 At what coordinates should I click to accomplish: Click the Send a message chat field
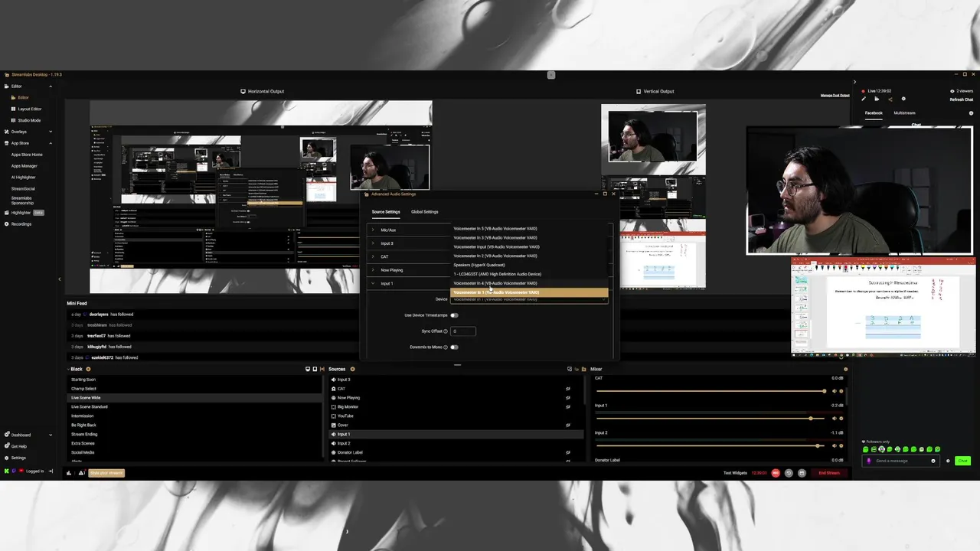pos(900,461)
